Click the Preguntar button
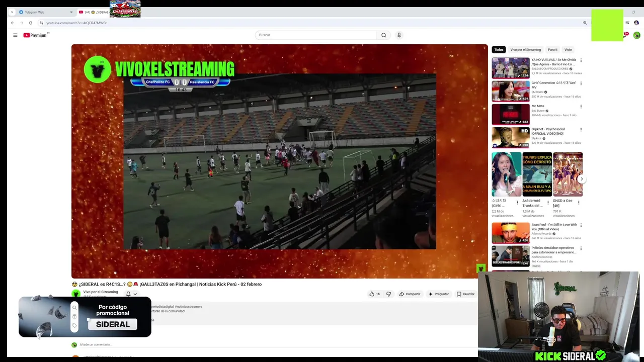The image size is (644, 362). [438, 294]
